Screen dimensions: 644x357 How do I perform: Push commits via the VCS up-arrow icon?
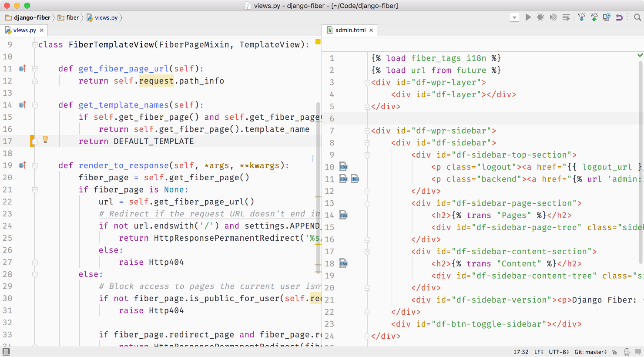click(x=594, y=17)
